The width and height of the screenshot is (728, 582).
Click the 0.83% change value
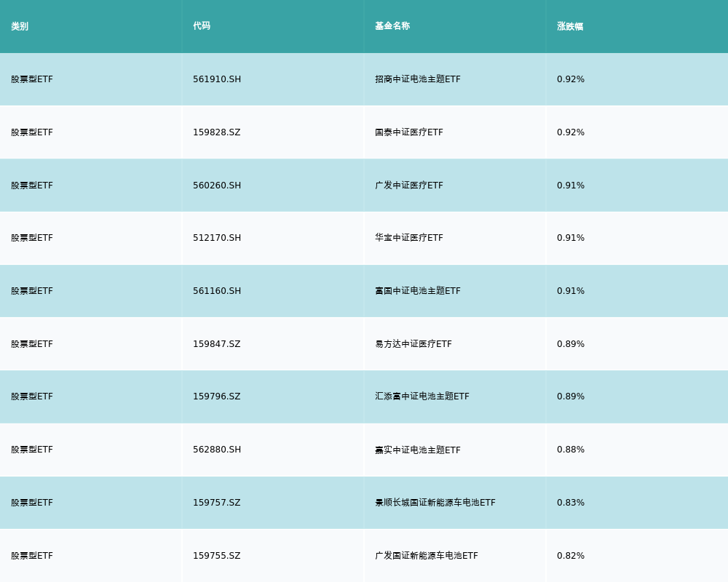point(571,503)
